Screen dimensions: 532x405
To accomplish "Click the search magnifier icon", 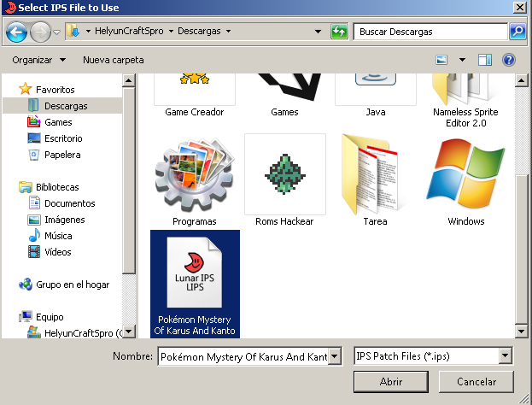I will pyautogui.click(x=517, y=32).
